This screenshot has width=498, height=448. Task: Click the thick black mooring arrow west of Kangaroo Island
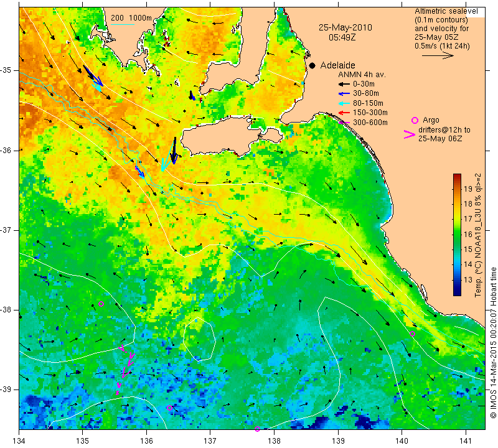[x=174, y=151]
